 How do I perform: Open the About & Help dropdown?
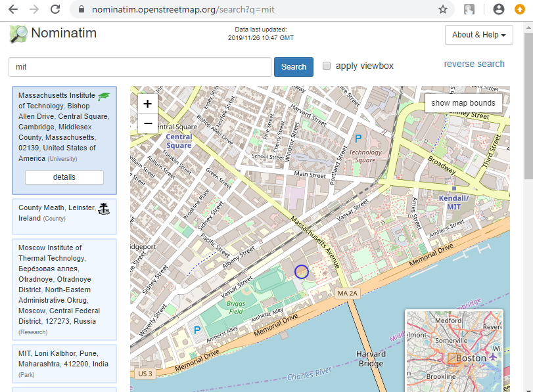(x=479, y=35)
